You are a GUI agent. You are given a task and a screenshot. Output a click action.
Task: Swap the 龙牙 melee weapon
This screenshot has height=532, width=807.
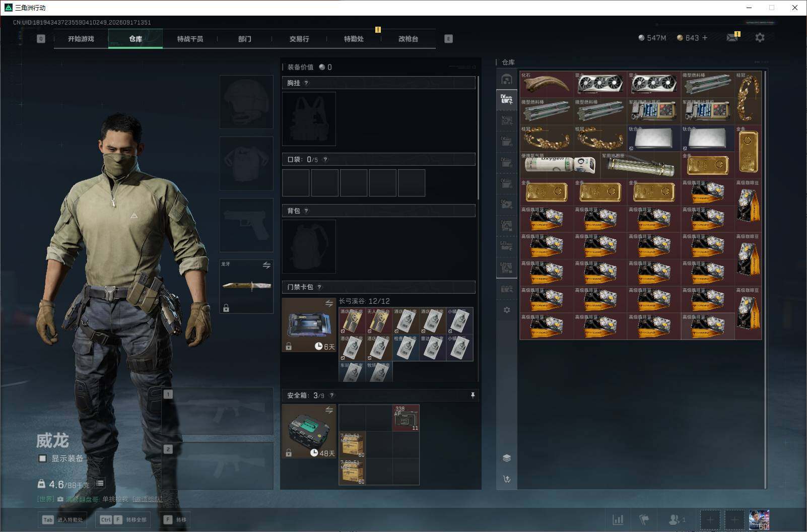(266, 265)
